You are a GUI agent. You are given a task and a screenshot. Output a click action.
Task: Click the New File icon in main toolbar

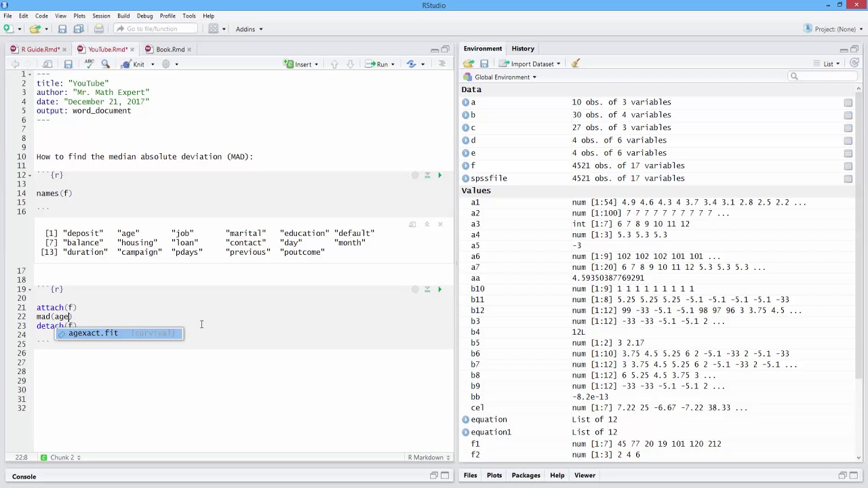click(8, 28)
